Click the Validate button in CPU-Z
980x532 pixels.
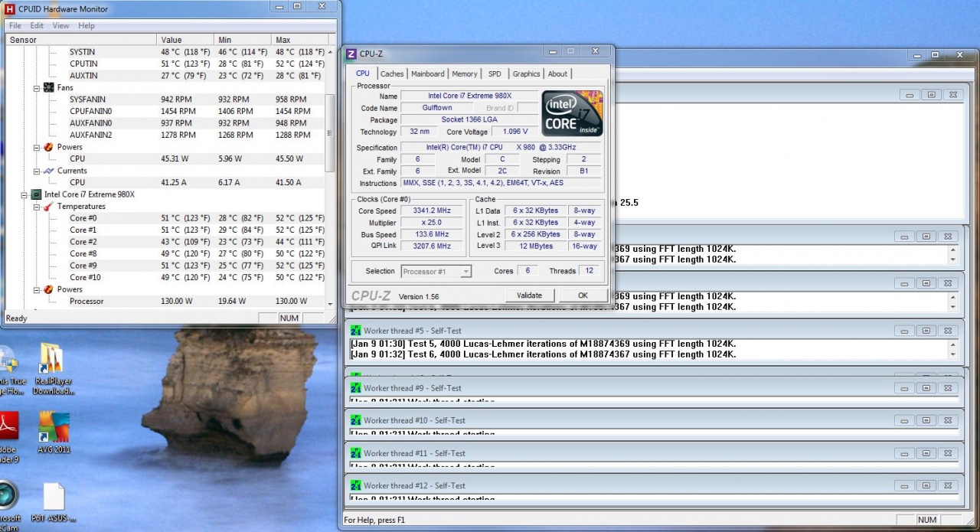529,295
